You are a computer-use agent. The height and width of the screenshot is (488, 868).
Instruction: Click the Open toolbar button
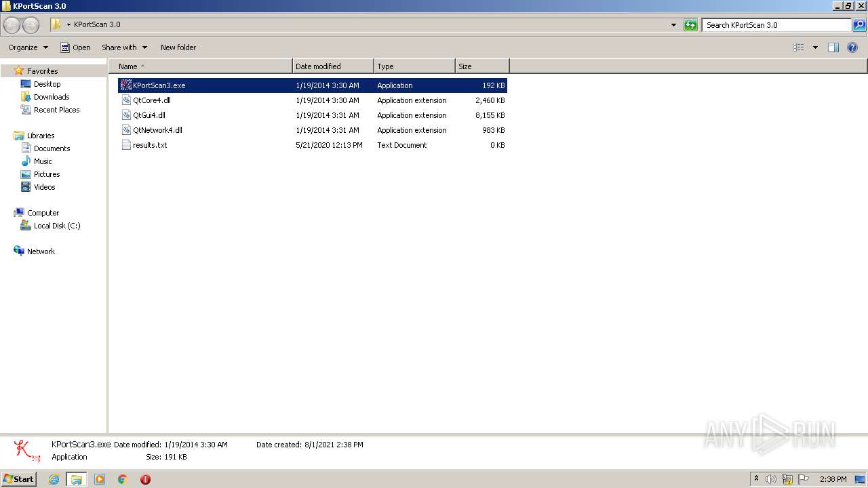(75, 47)
